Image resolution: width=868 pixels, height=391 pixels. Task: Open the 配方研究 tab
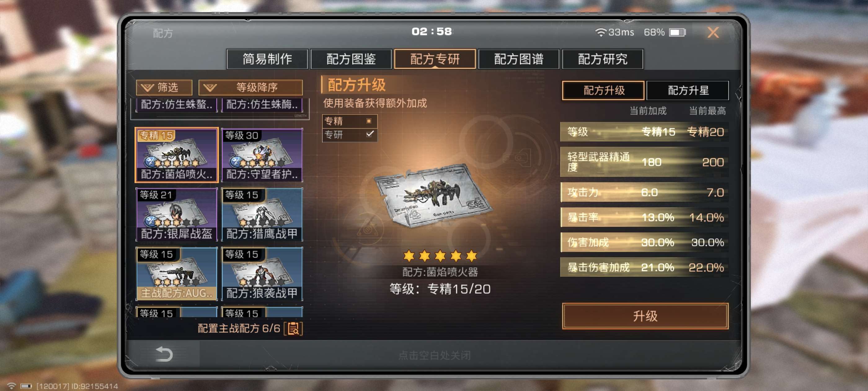click(x=602, y=59)
